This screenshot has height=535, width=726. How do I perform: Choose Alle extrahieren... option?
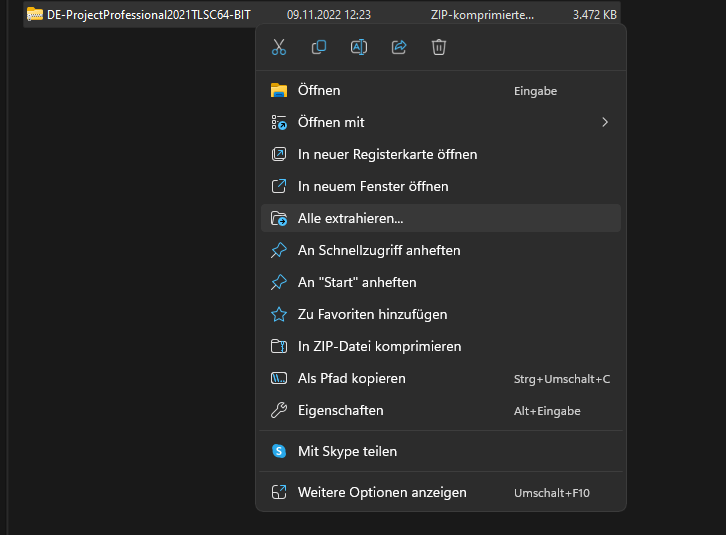pos(350,218)
